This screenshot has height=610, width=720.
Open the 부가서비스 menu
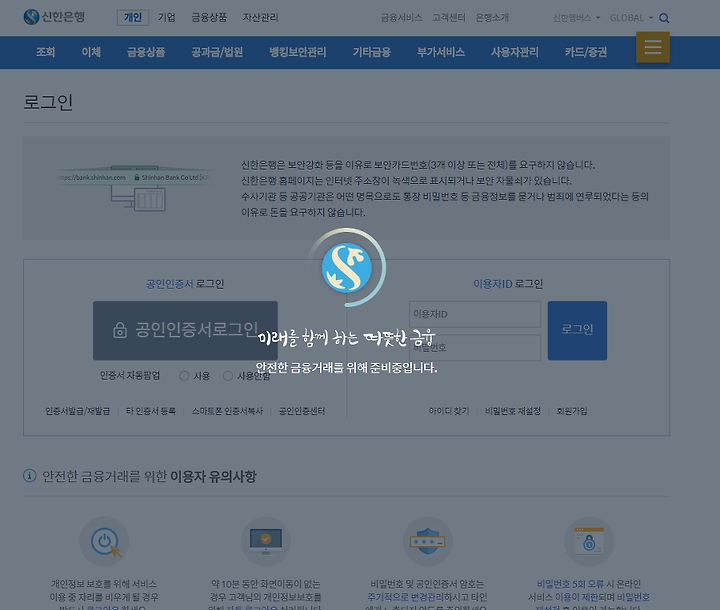pyautogui.click(x=441, y=52)
